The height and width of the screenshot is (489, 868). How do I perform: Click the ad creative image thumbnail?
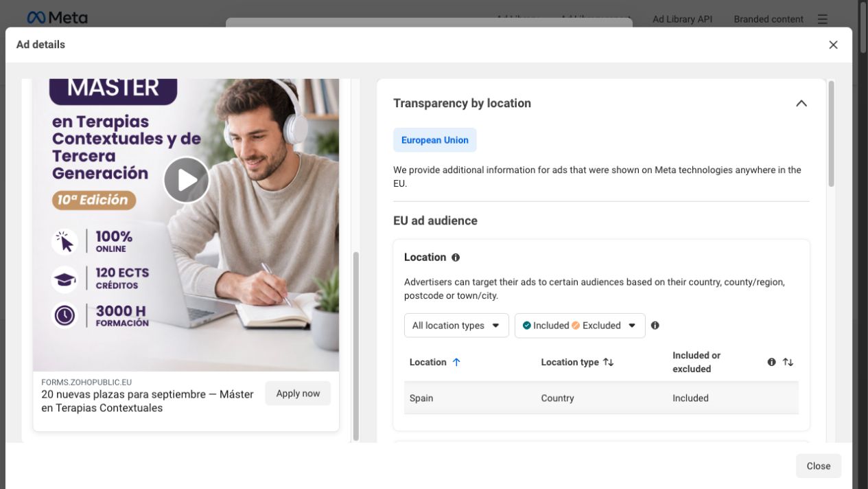click(186, 225)
